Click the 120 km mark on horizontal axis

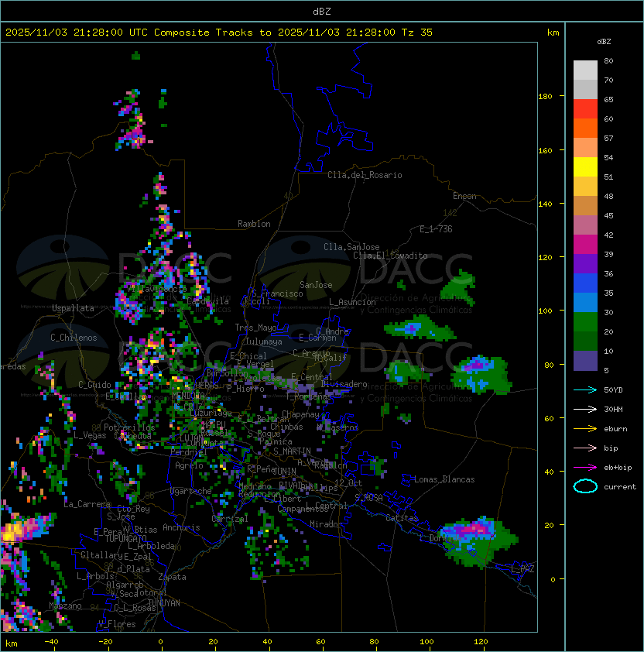pos(481,642)
